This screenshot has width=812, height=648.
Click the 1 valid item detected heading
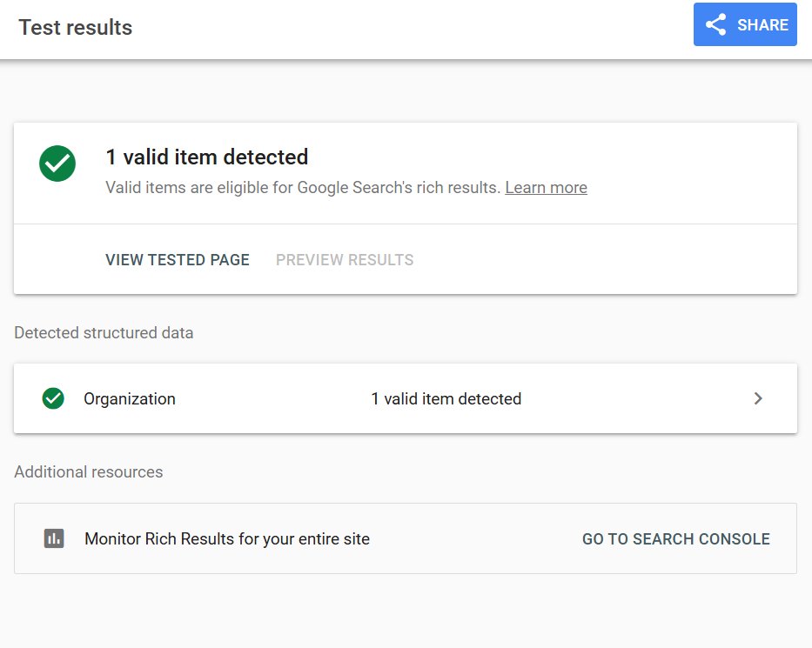(206, 157)
